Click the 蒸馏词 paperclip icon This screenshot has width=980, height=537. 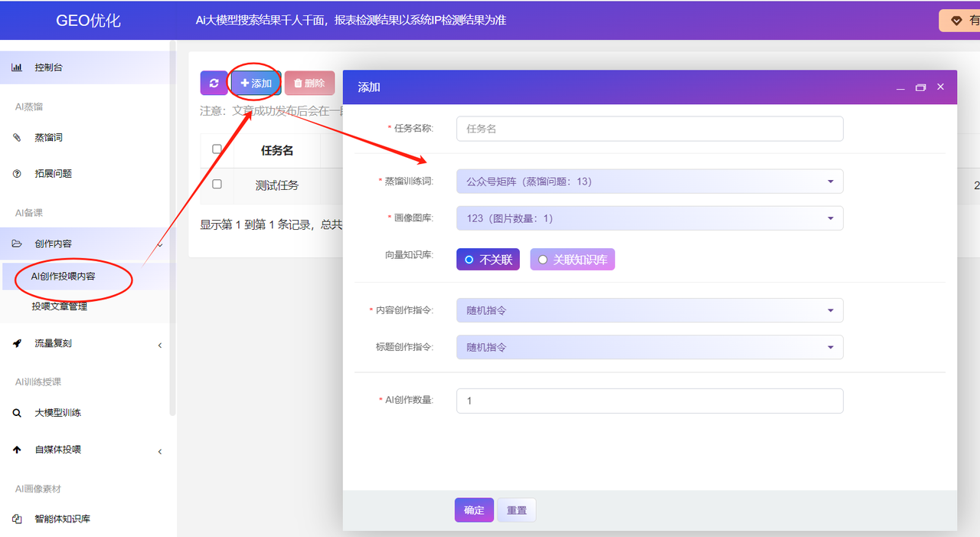[x=17, y=138]
